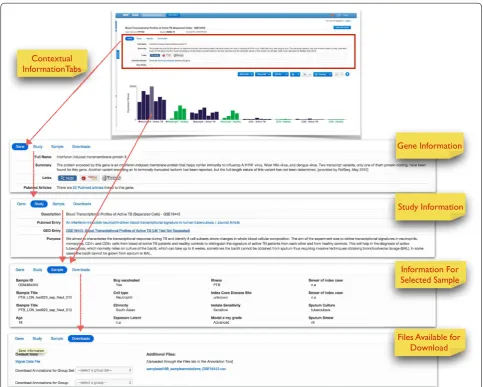Select Downloads tab in Gene Information panel

(x=81, y=147)
